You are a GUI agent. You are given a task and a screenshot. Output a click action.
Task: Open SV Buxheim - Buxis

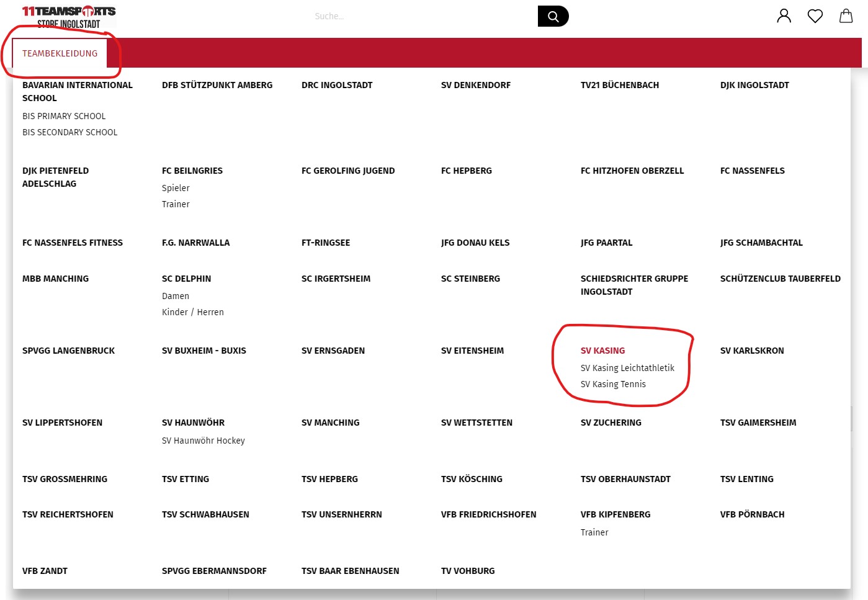pyautogui.click(x=204, y=351)
